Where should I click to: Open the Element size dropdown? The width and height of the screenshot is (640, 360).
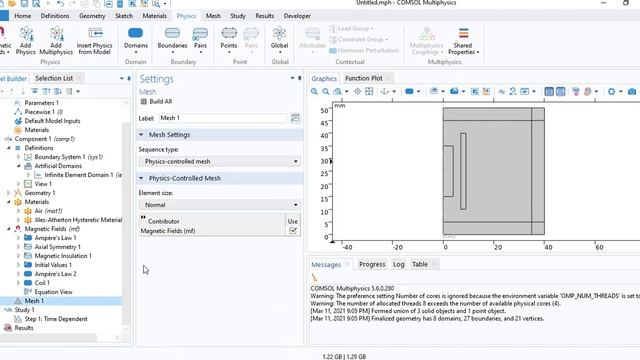pos(220,204)
